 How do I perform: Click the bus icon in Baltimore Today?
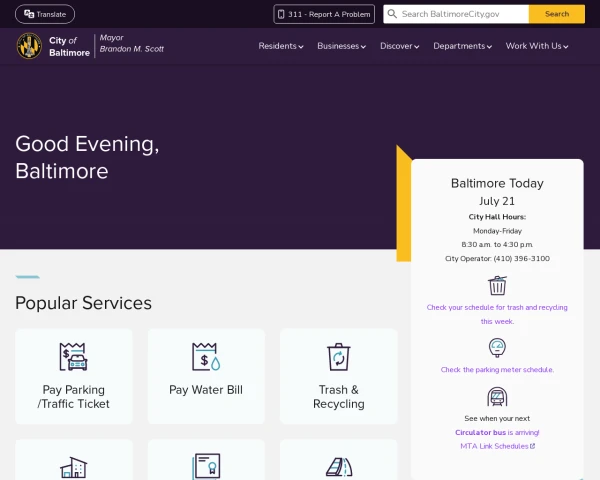click(497, 397)
